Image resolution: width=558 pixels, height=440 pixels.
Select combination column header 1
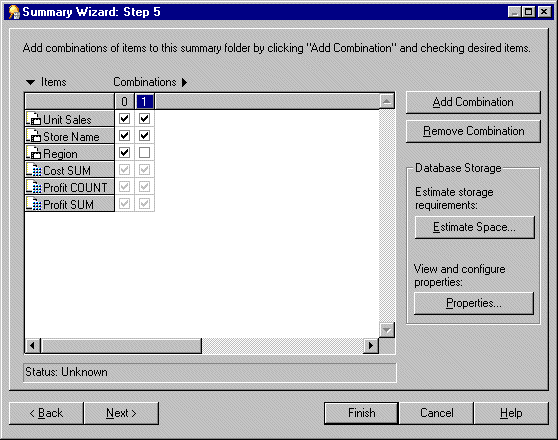144,101
